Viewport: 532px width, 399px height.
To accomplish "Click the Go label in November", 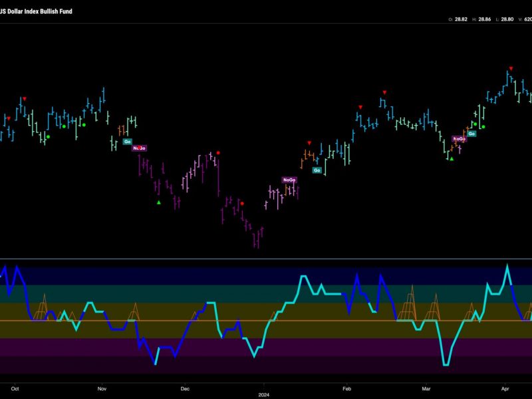I will coord(127,142).
